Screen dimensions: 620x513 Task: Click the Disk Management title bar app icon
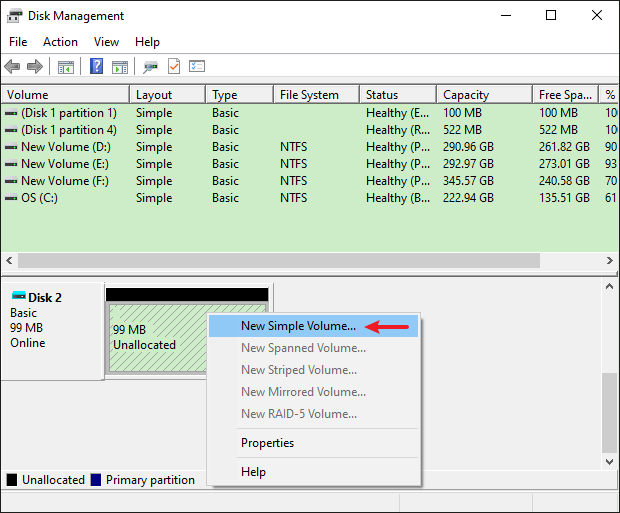(x=15, y=16)
